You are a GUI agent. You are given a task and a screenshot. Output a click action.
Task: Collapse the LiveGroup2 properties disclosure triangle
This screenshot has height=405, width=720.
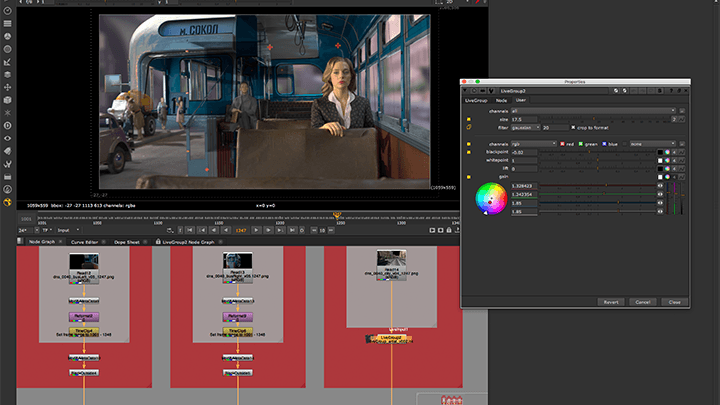(465, 91)
